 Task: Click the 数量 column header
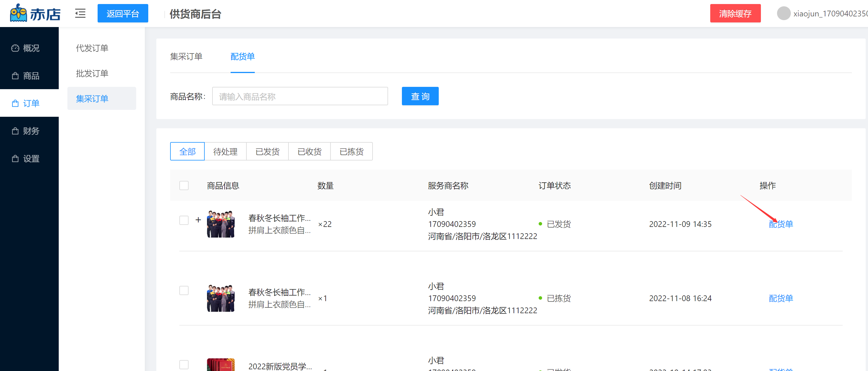click(x=326, y=185)
